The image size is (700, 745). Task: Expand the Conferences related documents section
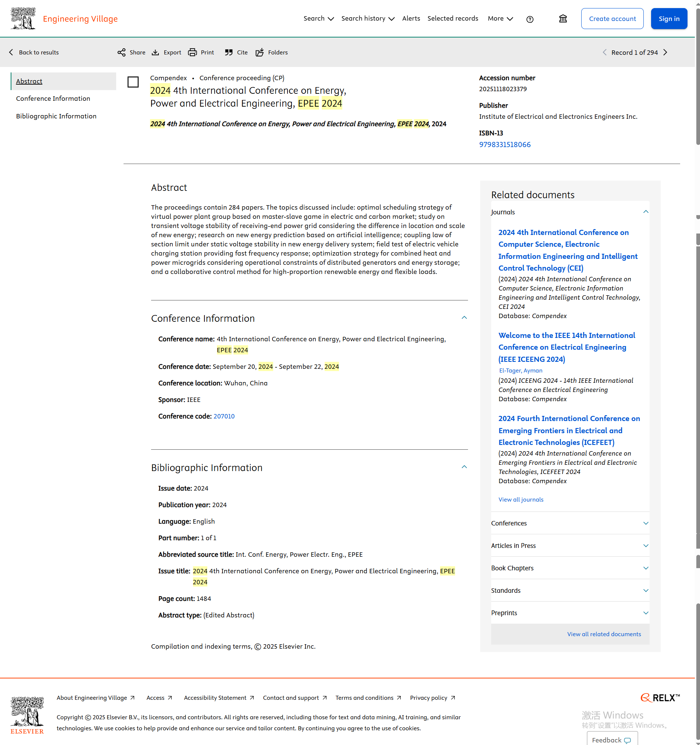(x=645, y=523)
